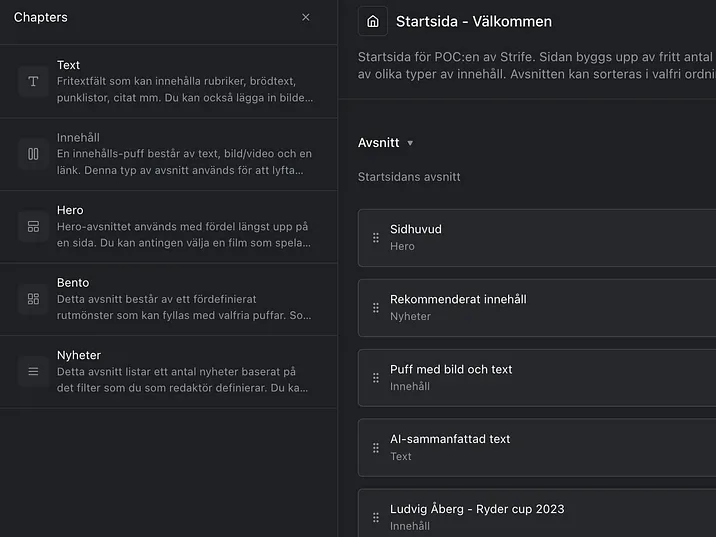Viewport: 716px width, 537px height.
Task: Click the home icon beside Startsida
Action: coord(373,21)
